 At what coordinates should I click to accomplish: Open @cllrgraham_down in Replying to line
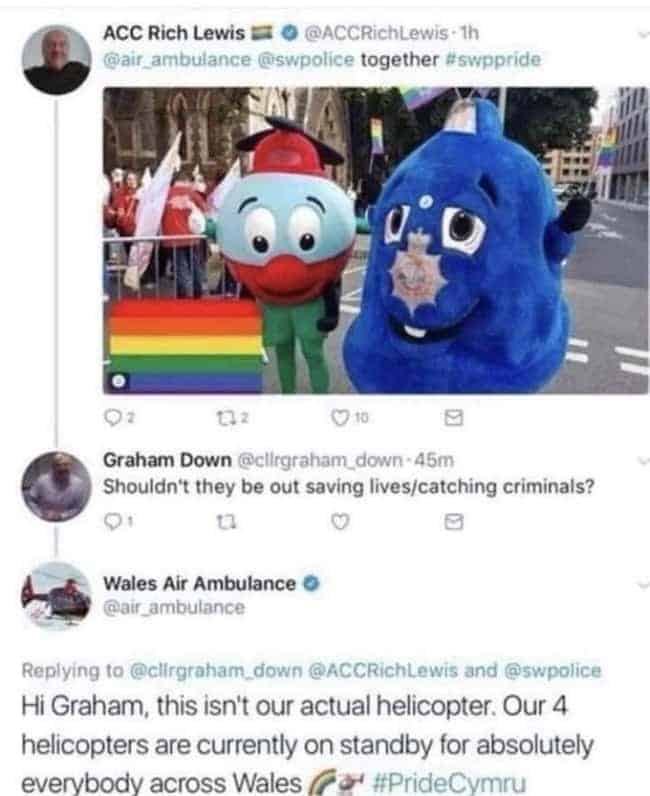[216, 670]
